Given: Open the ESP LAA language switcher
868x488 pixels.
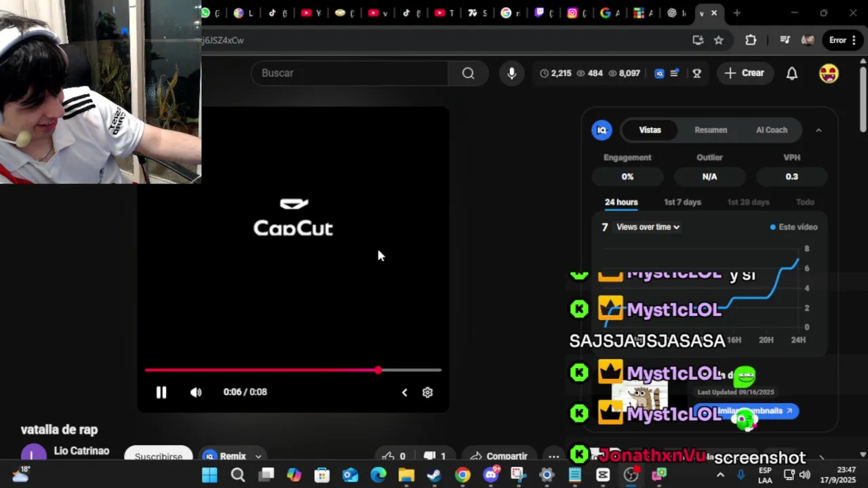Looking at the screenshot, I should point(765,475).
